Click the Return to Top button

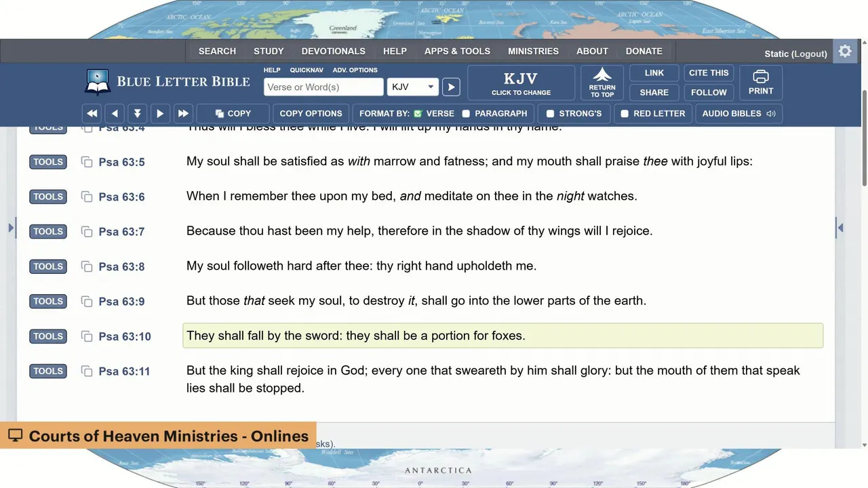tap(602, 83)
